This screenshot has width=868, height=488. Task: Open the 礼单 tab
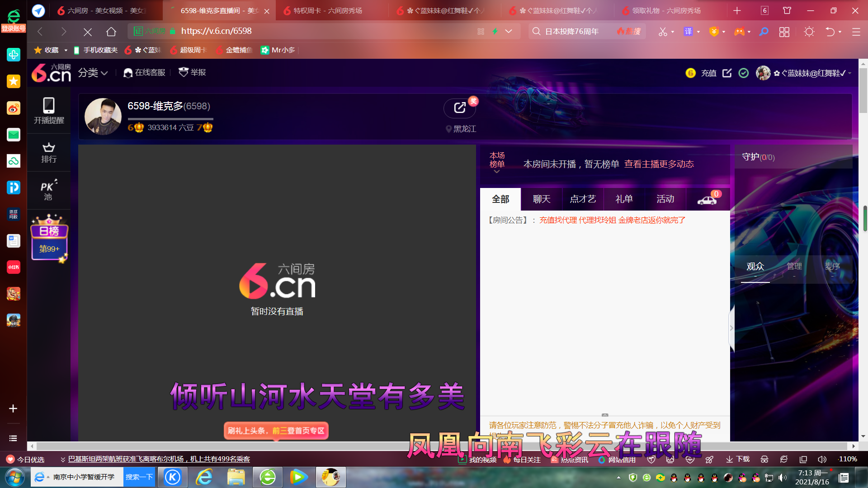pos(624,199)
